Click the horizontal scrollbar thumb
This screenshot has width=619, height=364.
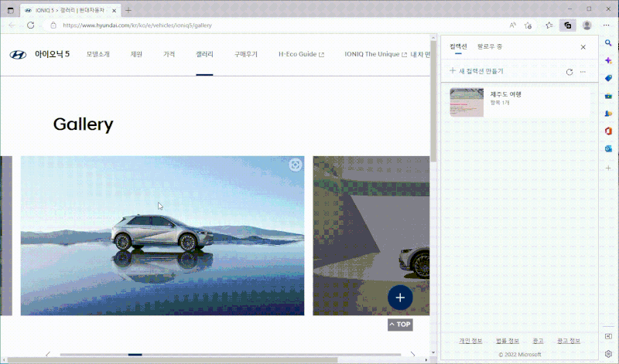(x=173, y=360)
